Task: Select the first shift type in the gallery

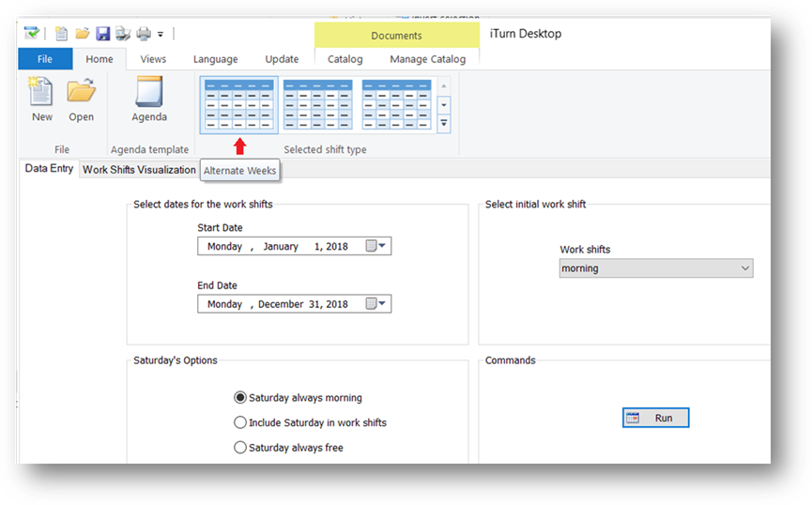Action: pyautogui.click(x=238, y=104)
